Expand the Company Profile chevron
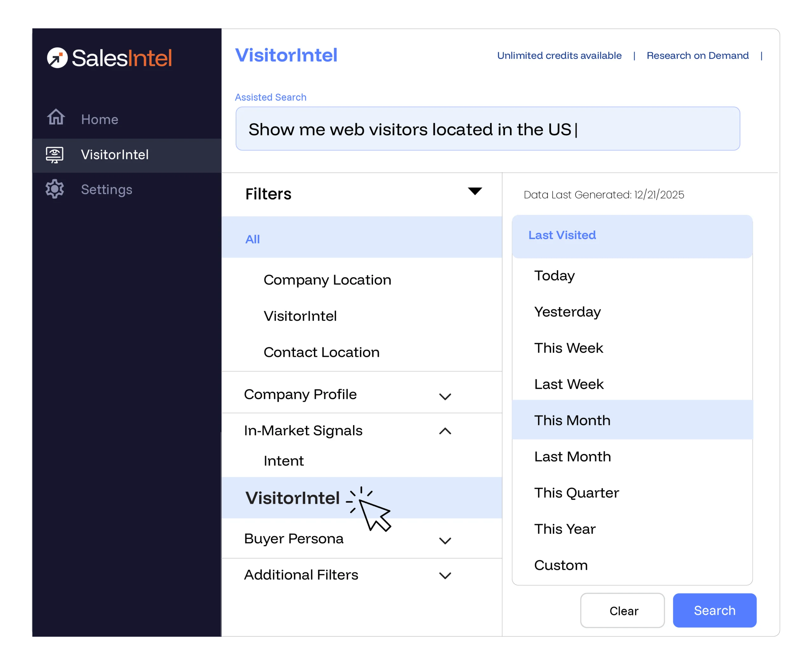 pyautogui.click(x=445, y=396)
